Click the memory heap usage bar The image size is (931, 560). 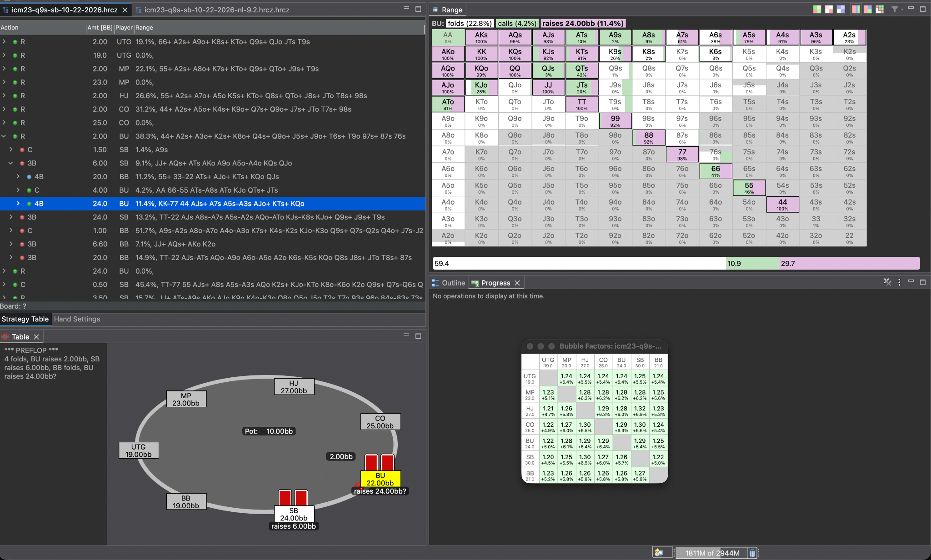(x=712, y=553)
